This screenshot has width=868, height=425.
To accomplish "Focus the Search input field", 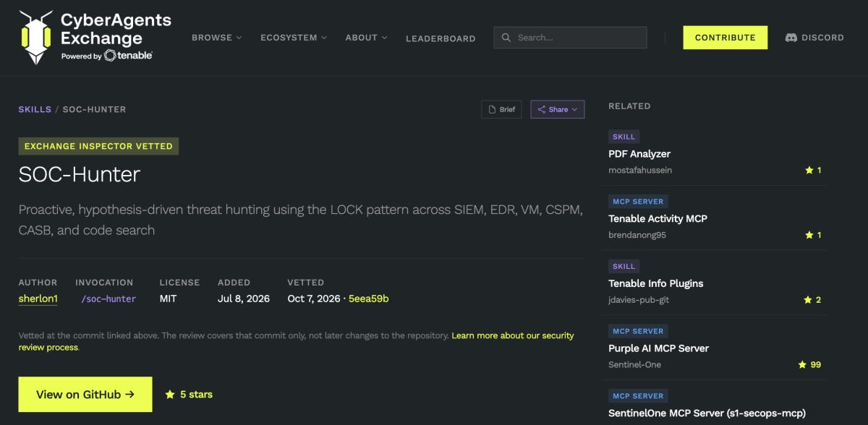I will pos(570,38).
